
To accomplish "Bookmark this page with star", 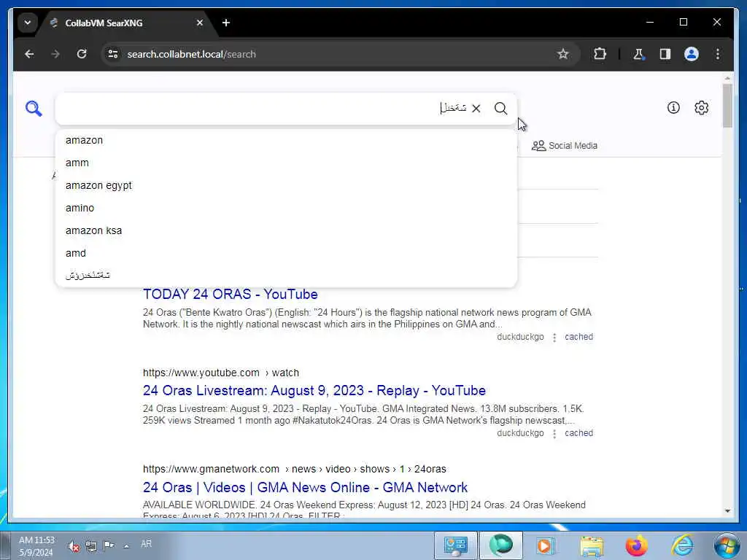I will [x=563, y=54].
